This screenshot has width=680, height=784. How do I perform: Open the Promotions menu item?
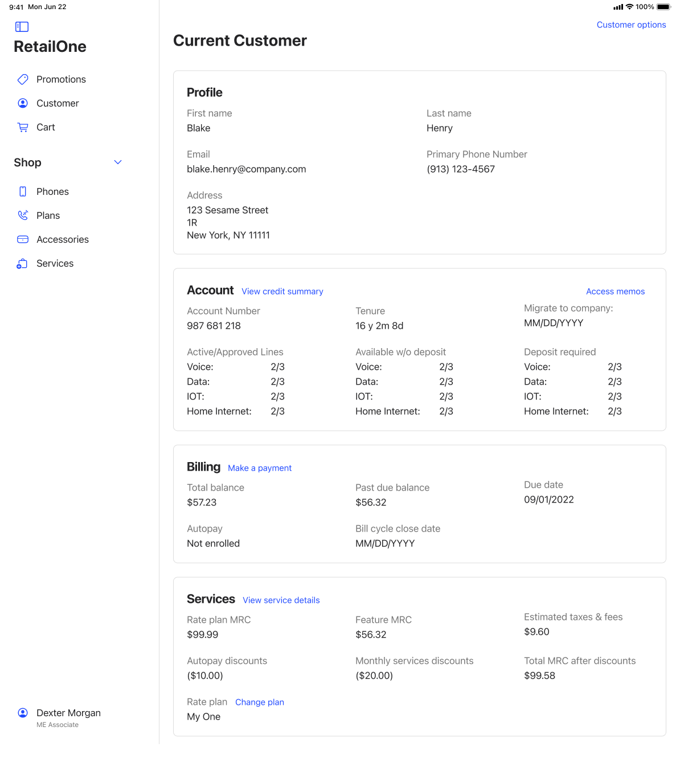coord(61,79)
